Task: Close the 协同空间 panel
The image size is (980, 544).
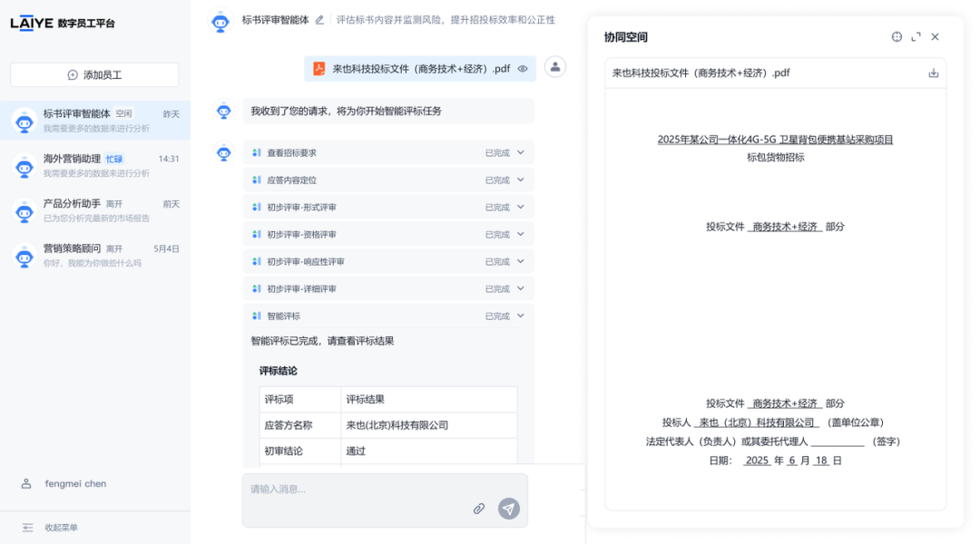Action: click(x=935, y=37)
